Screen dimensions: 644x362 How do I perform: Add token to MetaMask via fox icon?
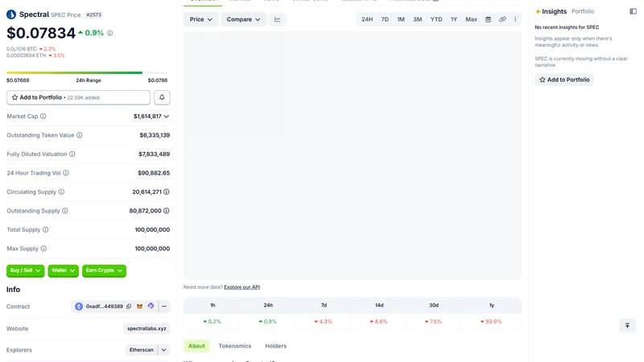point(139,306)
